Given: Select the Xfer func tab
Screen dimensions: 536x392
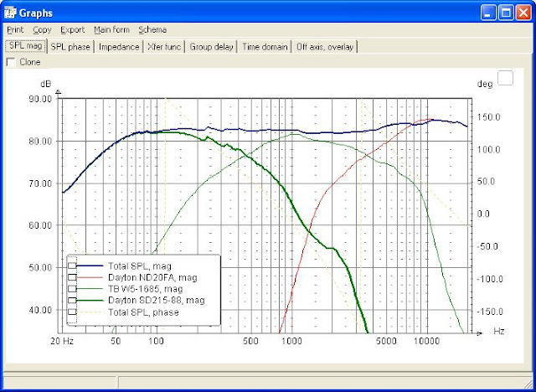Looking at the screenshot, I should click(165, 47).
